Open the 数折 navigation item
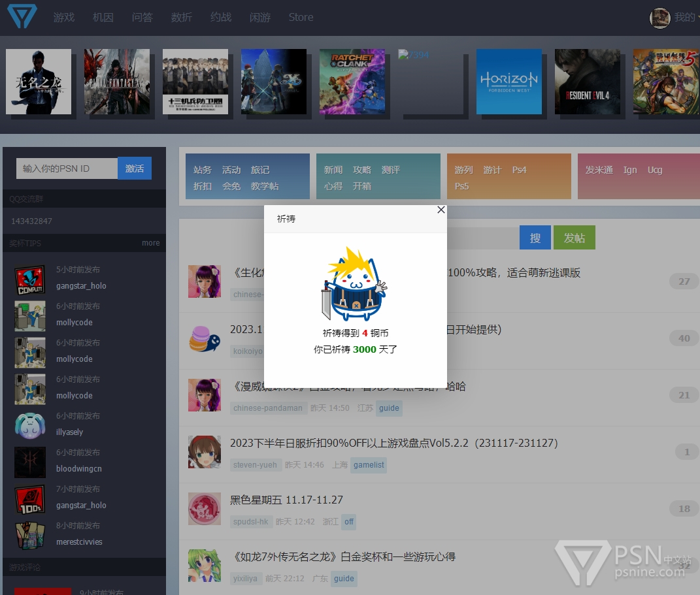 182,18
